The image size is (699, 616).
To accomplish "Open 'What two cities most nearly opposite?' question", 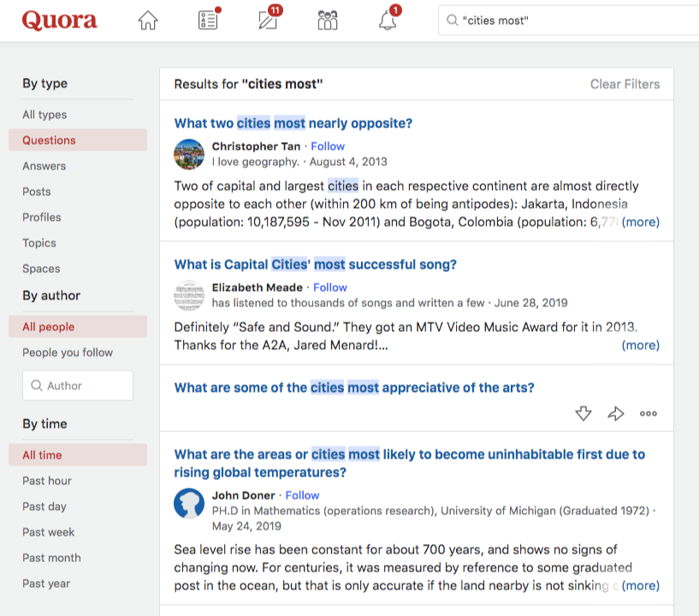I will coord(293,123).
